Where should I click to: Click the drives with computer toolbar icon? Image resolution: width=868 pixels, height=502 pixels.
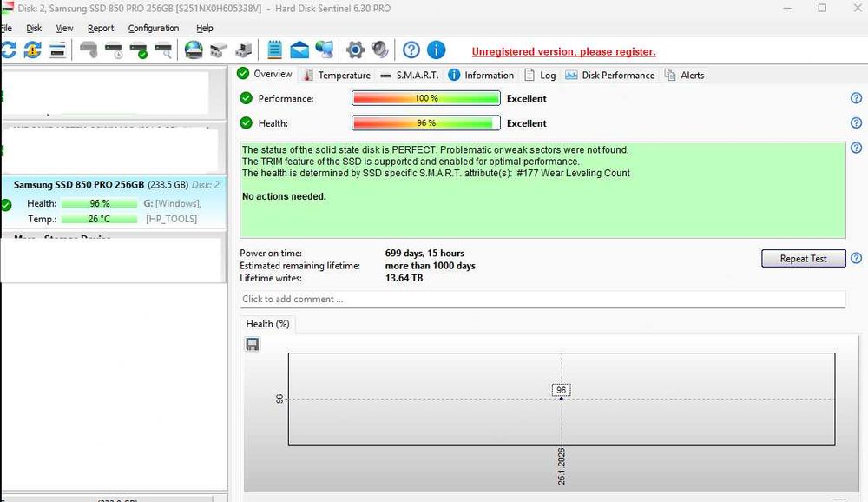pos(244,50)
